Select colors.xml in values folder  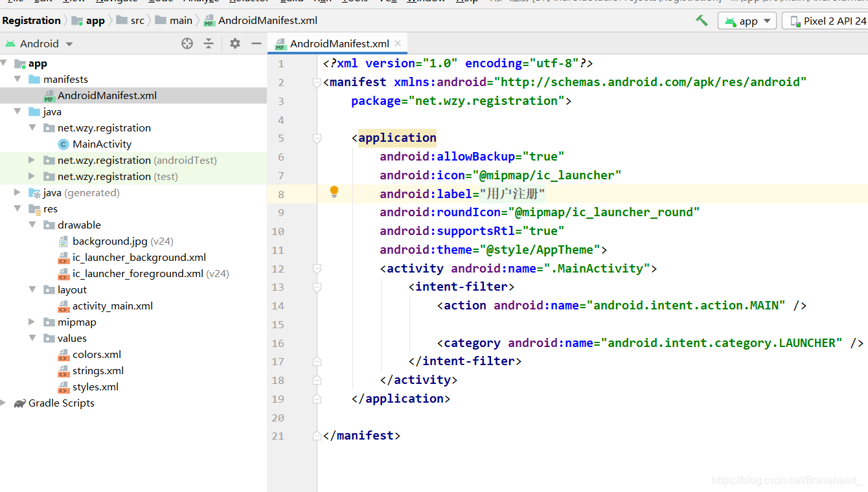[x=97, y=355]
